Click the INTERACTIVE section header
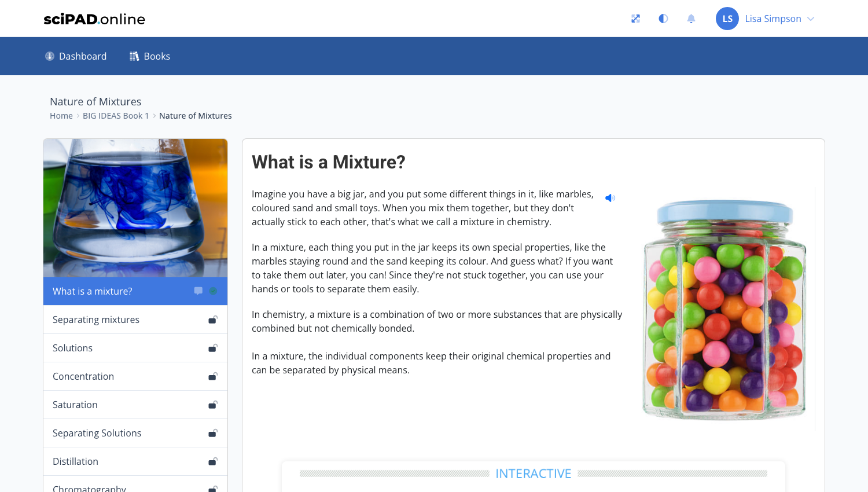This screenshot has width=868, height=492. point(534,473)
